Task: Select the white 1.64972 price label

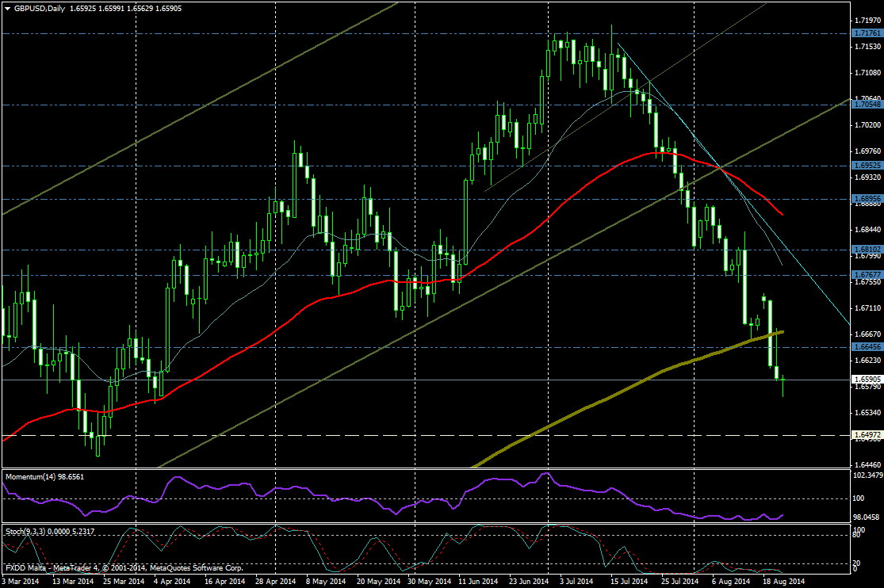Action: (866, 435)
